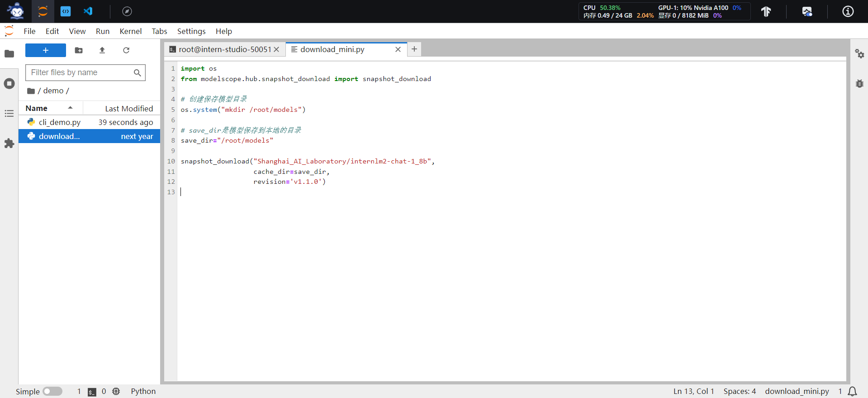Toggle the Simple interface mode switch
This screenshot has width=868, height=398.
52,391
